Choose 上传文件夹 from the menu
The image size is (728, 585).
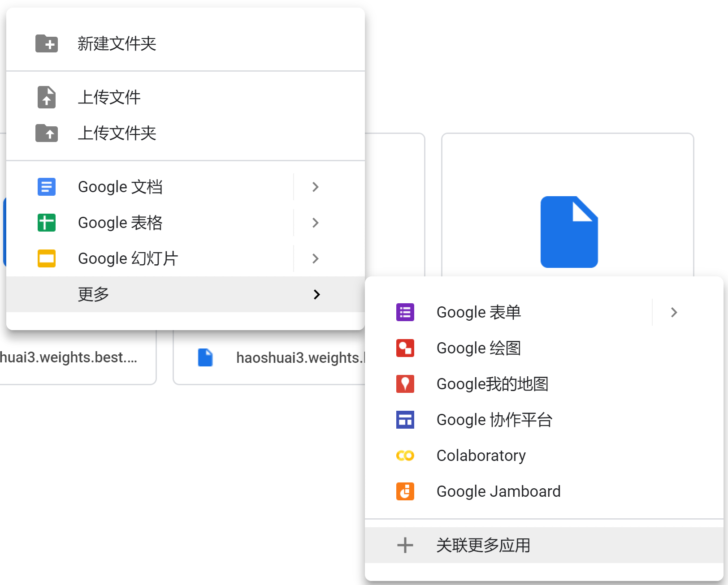[x=186, y=133]
